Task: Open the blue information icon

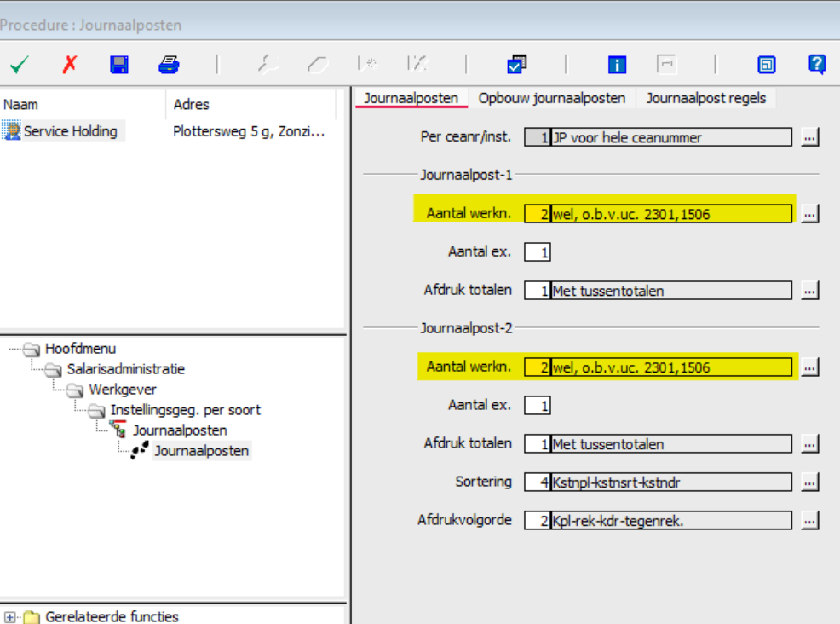Action: (617, 65)
